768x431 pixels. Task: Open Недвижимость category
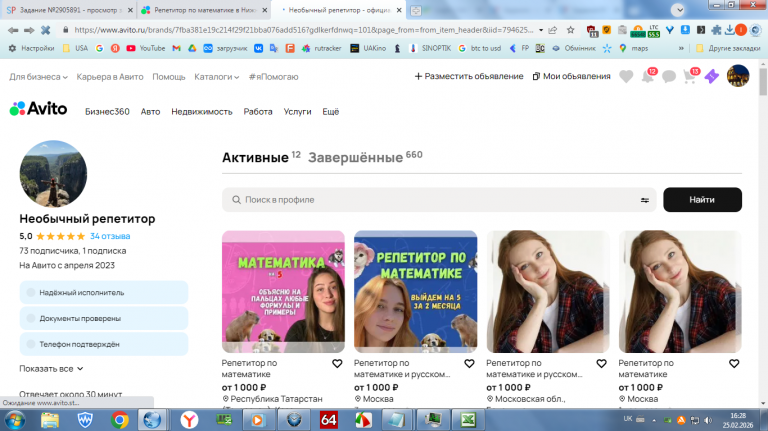point(202,112)
